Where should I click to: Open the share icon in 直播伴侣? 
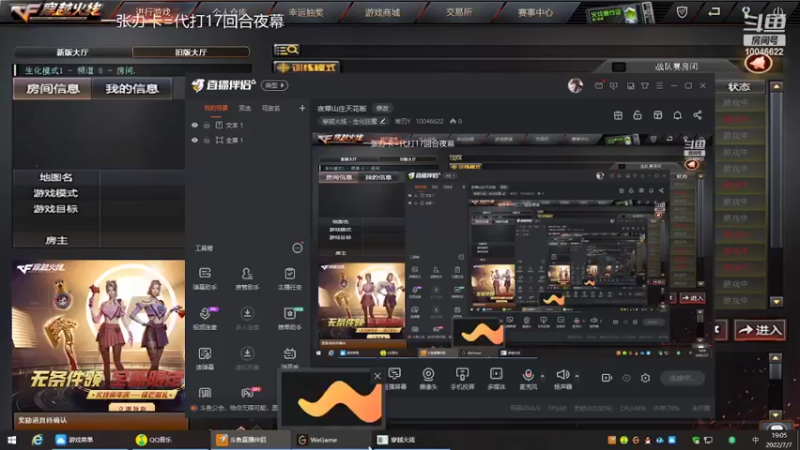click(697, 115)
